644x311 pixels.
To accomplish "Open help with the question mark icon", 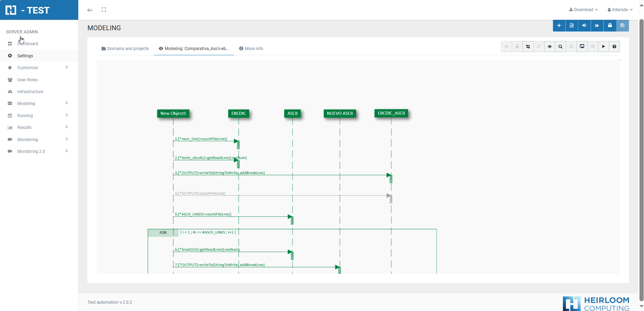I will point(614,47).
